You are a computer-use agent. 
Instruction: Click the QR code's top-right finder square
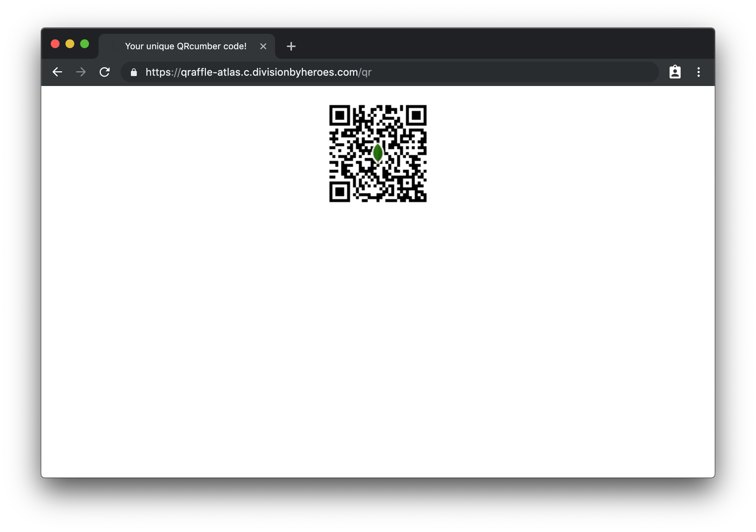pyautogui.click(x=416, y=116)
